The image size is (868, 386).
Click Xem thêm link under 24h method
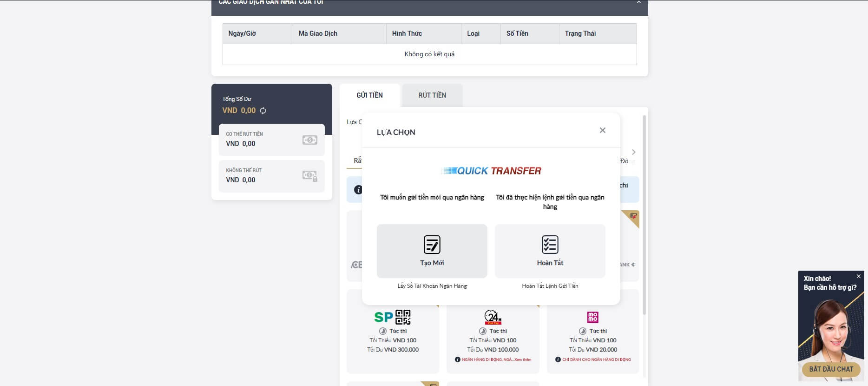tap(523, 359)
